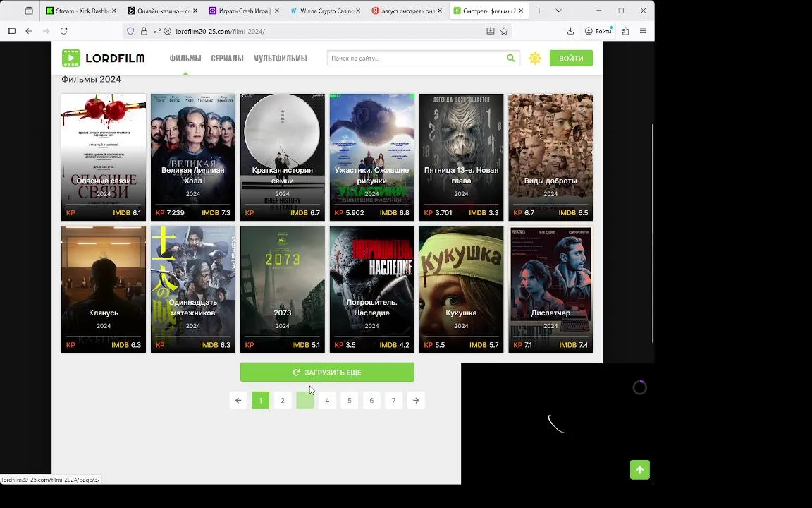Close the Смотреть фильмы tab
Viewport: 812px width, 508px height.
520,11
